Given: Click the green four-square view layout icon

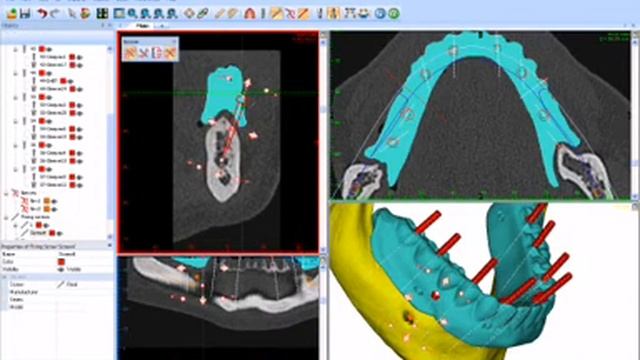Looking at the screenshot, I should [x=102, y=13].
